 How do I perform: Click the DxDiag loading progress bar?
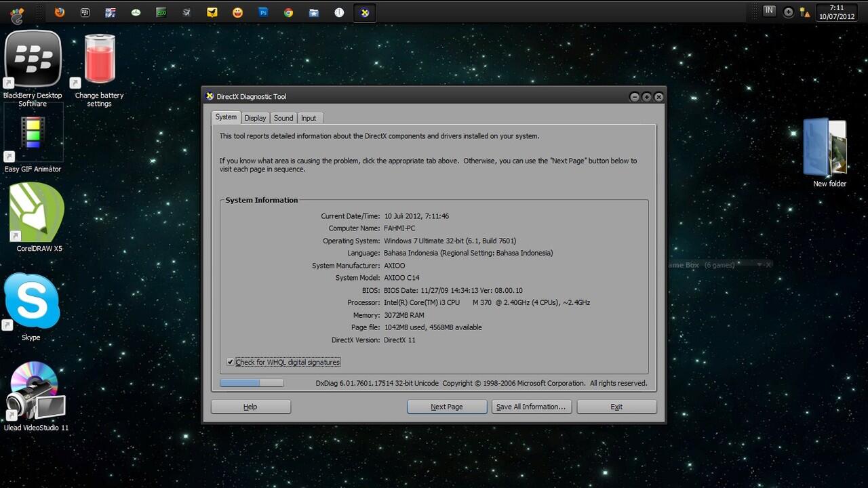[x=252, y=383]
